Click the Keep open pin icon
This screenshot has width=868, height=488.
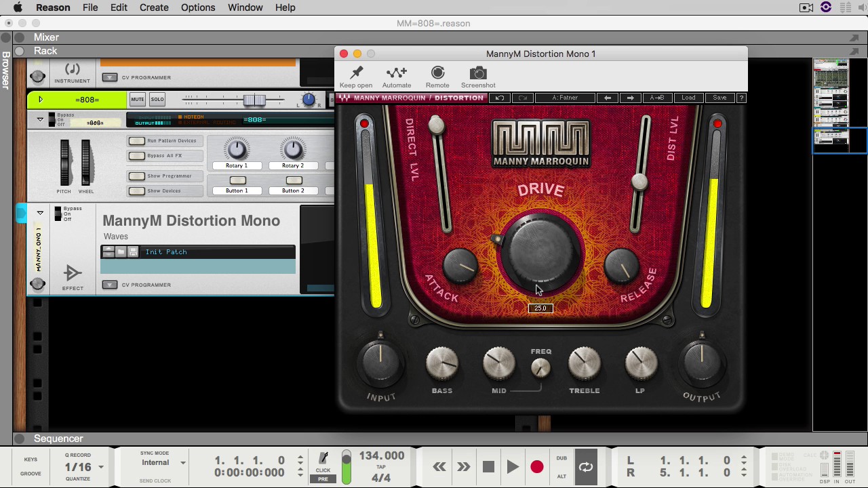357,73
